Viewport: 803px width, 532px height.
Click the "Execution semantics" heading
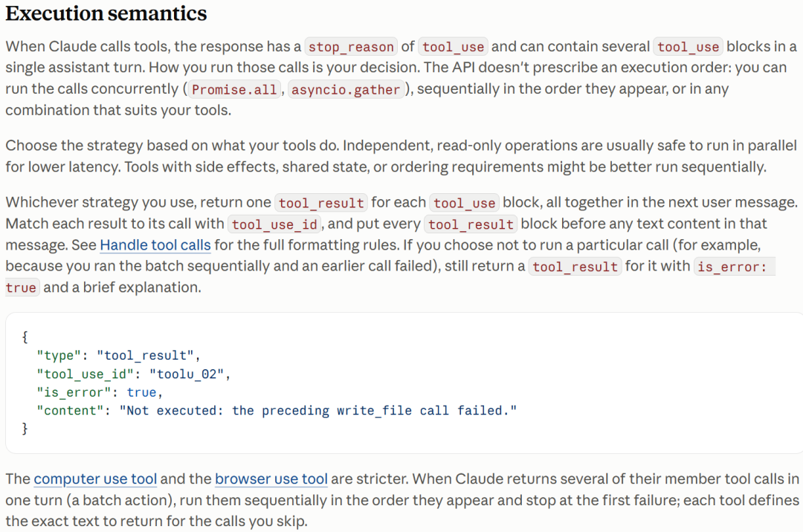[106, 13]
